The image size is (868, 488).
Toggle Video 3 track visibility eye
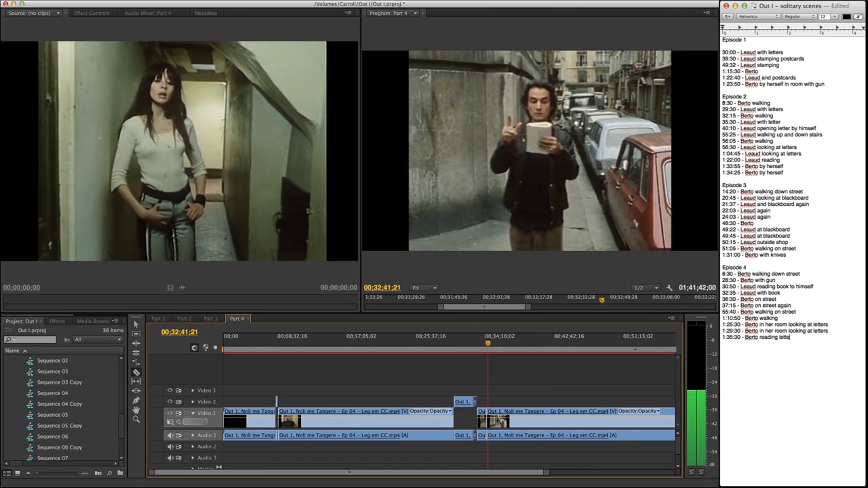[170, 390]
